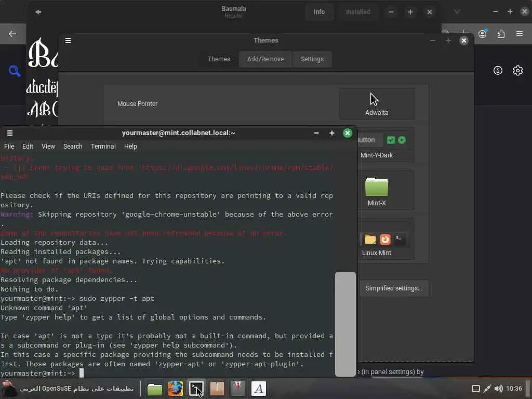The width and height of the screenshot is (532, 399).
Task: Close the terminal window with green button
Action: tap(347, 133)
